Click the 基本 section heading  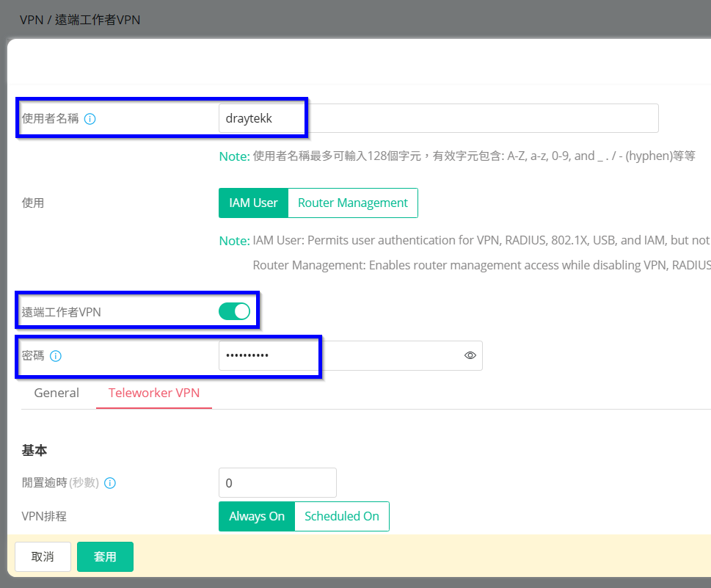[x=34, y=451]
